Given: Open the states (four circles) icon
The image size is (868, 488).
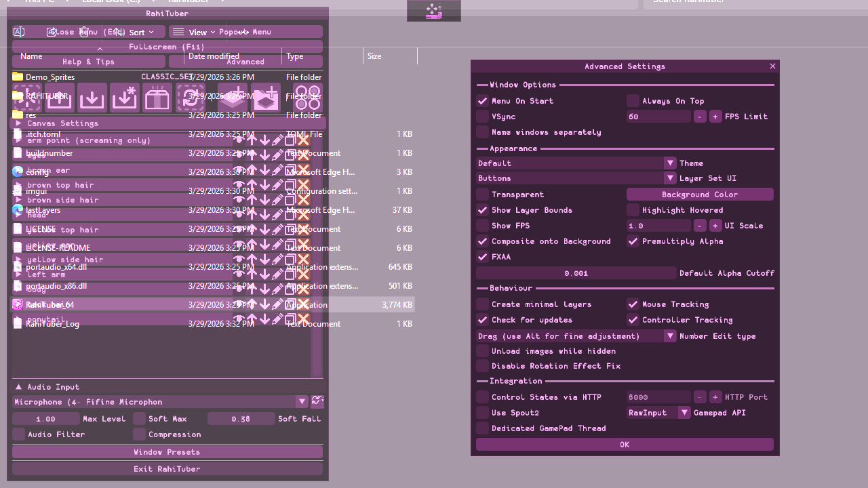Looking at the screenshot, I should coord(307,98).
